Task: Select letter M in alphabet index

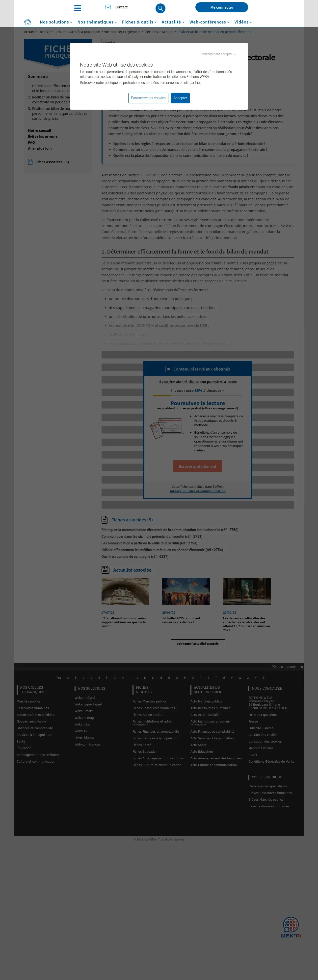Action: [x=161, y=678]
